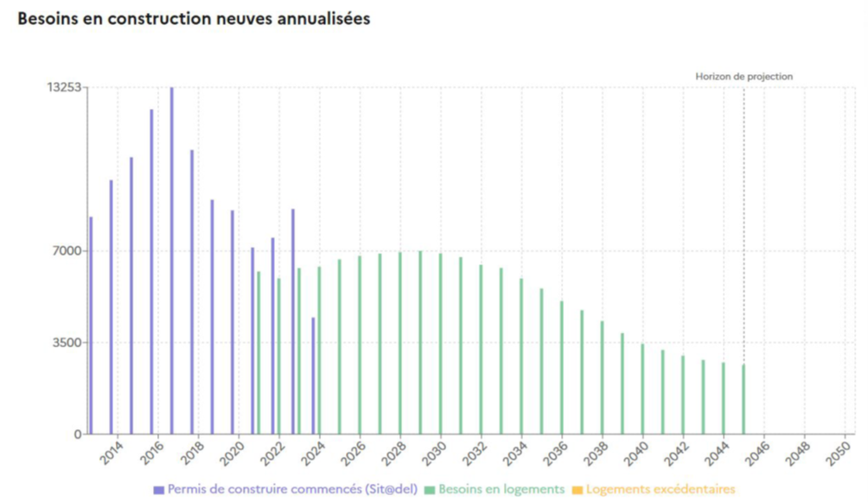The image size is (868, 502).
Task: Click the orange legend square for Logements excédentaires
Action: (x=577, y=490)
